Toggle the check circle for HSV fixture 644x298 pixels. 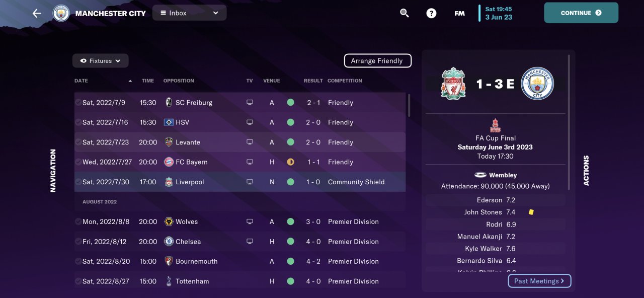(x=78, y=122)
